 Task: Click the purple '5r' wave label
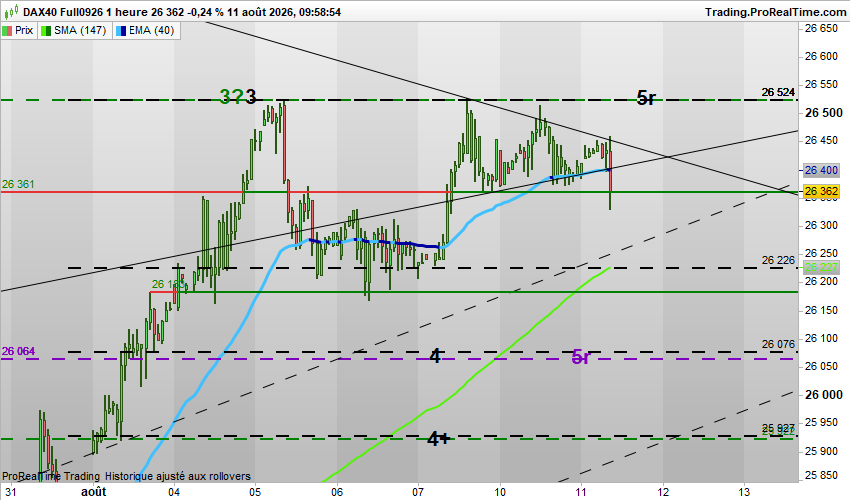coord(581,357)
